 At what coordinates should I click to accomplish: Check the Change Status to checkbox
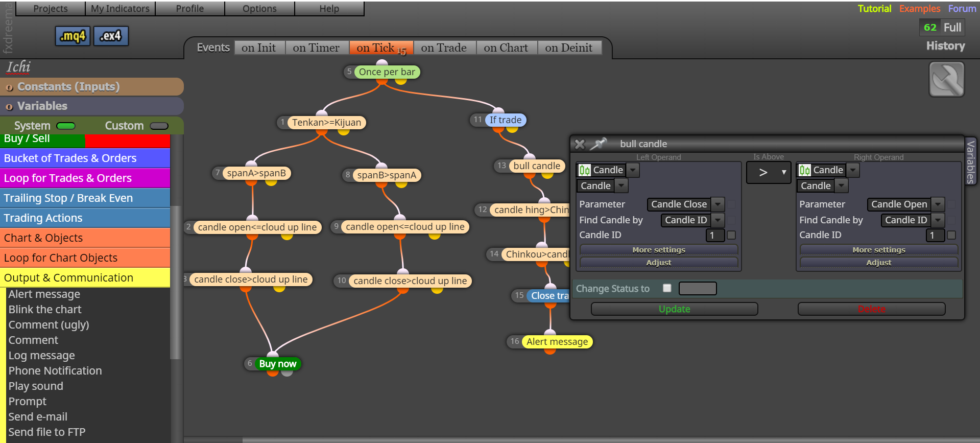pyautogui.click(x=667, y=288)
